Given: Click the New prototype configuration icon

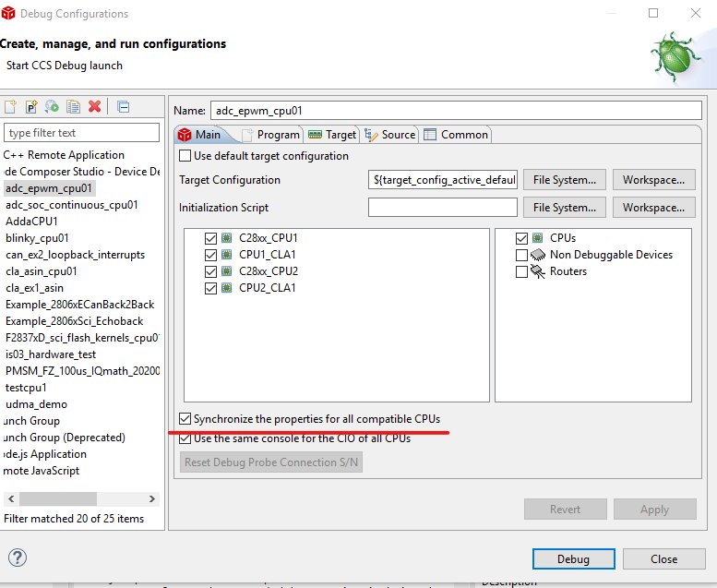Looking at the screenshot, I should 31,107.
